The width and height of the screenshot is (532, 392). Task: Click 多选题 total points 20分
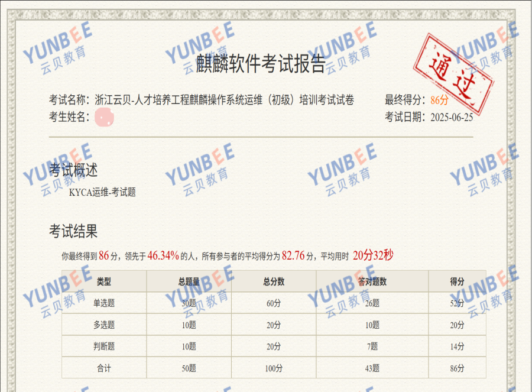tap(274, 325)
